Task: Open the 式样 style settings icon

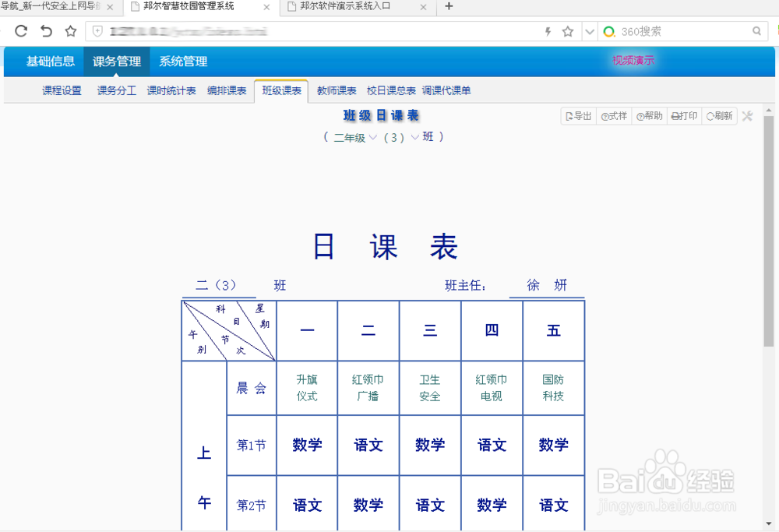Action: (613, 115)
